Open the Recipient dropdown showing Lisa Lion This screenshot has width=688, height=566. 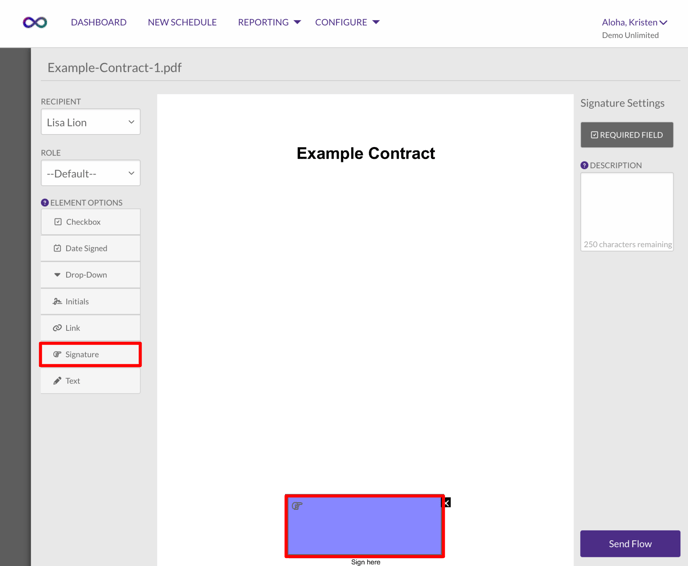click(90, 122)
